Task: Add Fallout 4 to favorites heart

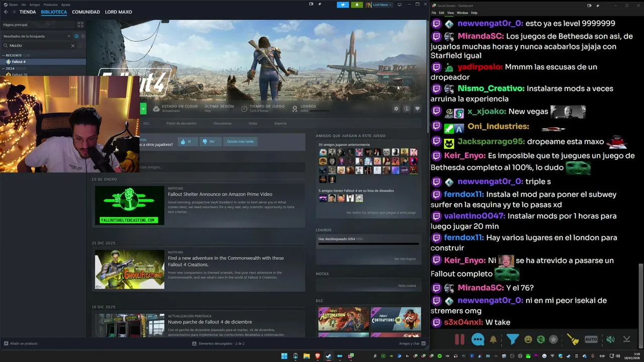Action: coord(417,109)
